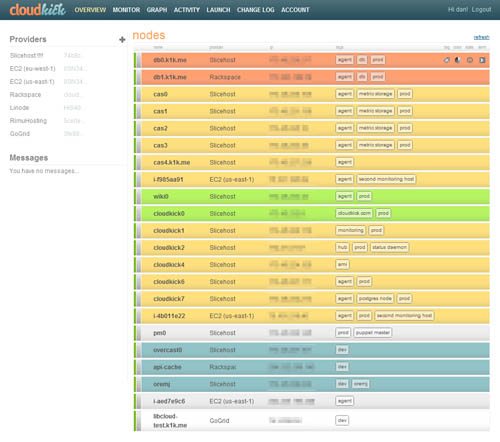Image resolution: width=500 pixels, height=442 pixels.
Task: Click the dev tag on overcast0 row
Action: click(342, 349)
